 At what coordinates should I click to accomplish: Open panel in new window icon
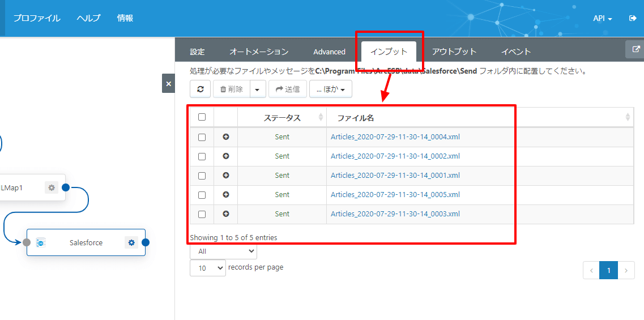click(636, 49)
